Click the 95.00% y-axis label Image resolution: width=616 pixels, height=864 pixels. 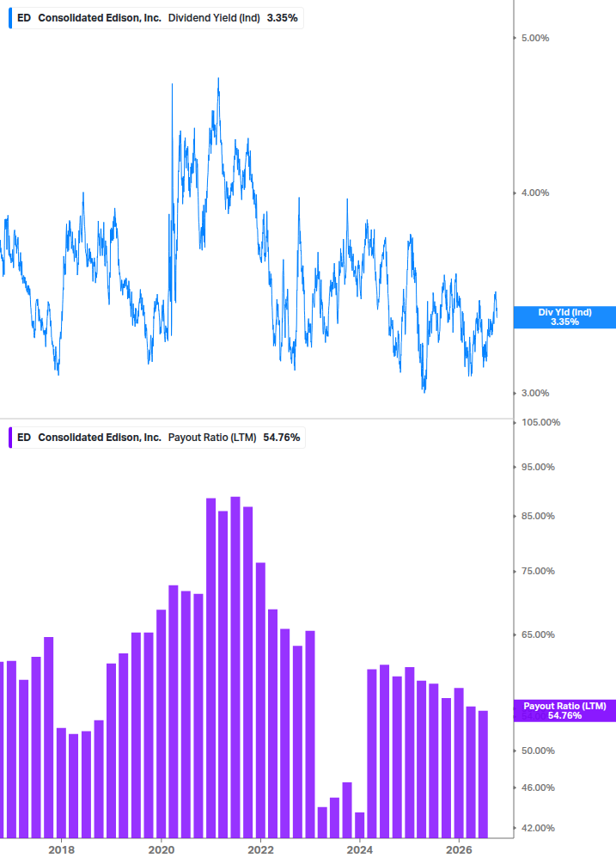click(x=538, y=467)
